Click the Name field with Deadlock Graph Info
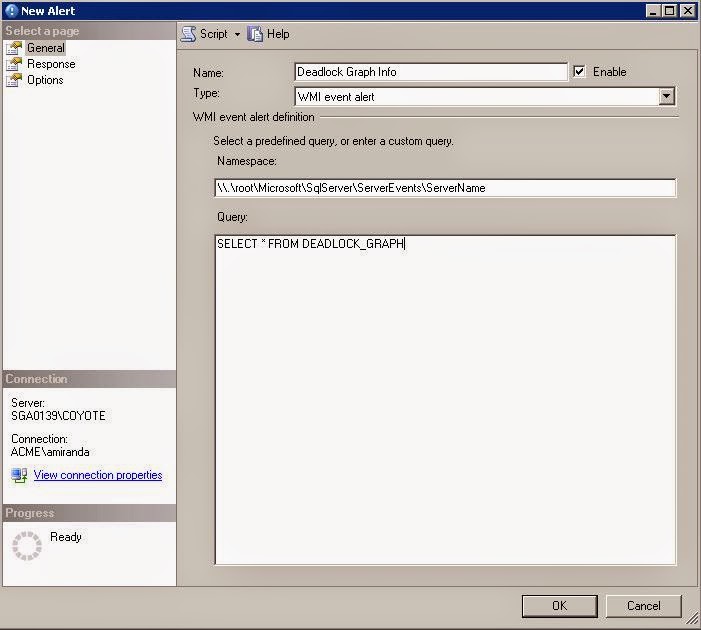Screen dimensions: 701x630 point(431,72)
